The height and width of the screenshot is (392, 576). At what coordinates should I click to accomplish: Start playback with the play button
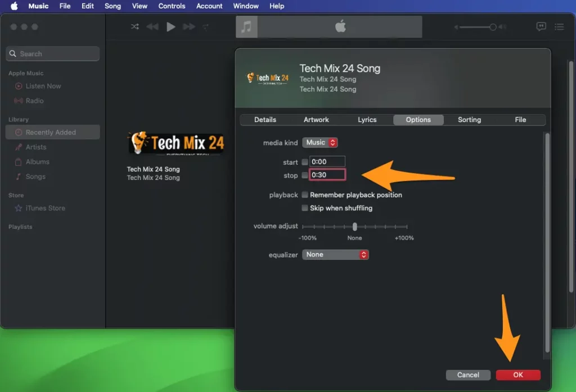pos(171,26)
